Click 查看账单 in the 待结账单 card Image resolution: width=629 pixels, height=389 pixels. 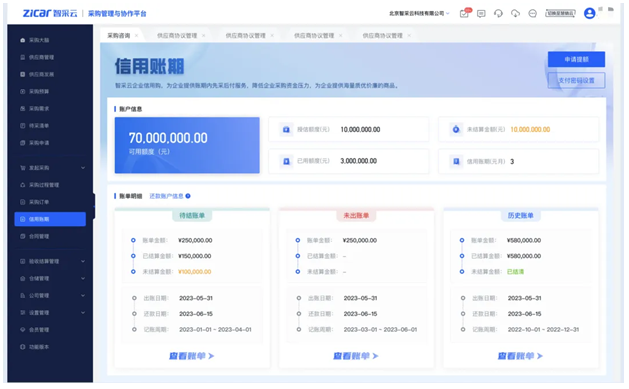pos(191,356)
